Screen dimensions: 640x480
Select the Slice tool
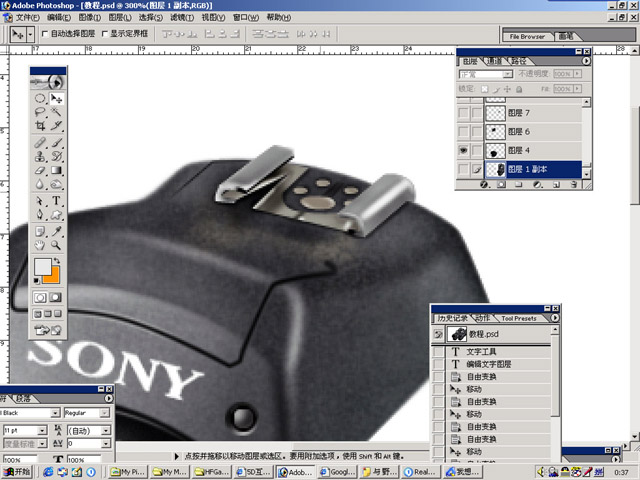click(56, 125)
